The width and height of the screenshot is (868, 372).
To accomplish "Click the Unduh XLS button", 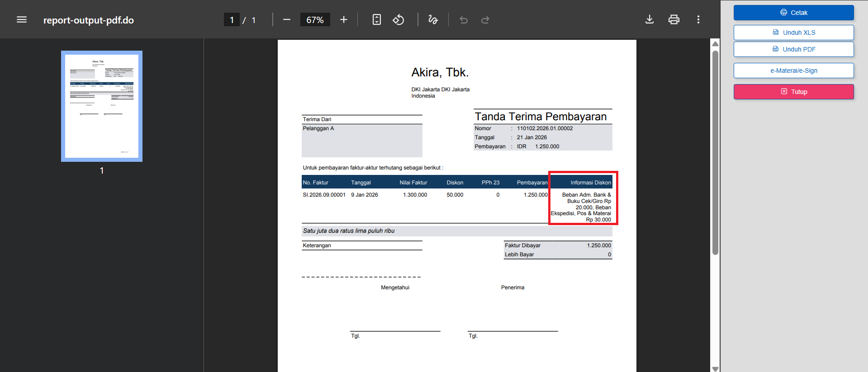I will coord(793,33).
